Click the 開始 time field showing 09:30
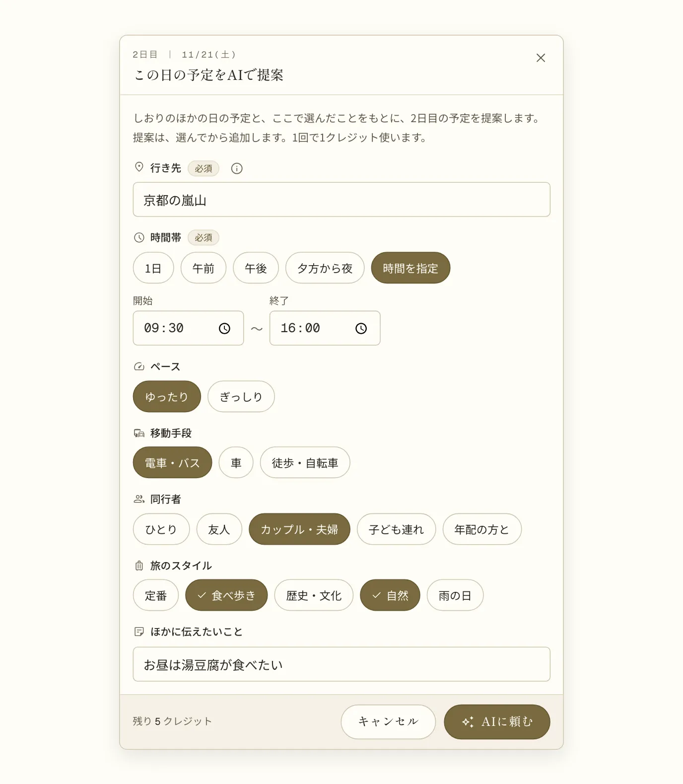This screenshot has height=784, width=683. click(188, 328)
